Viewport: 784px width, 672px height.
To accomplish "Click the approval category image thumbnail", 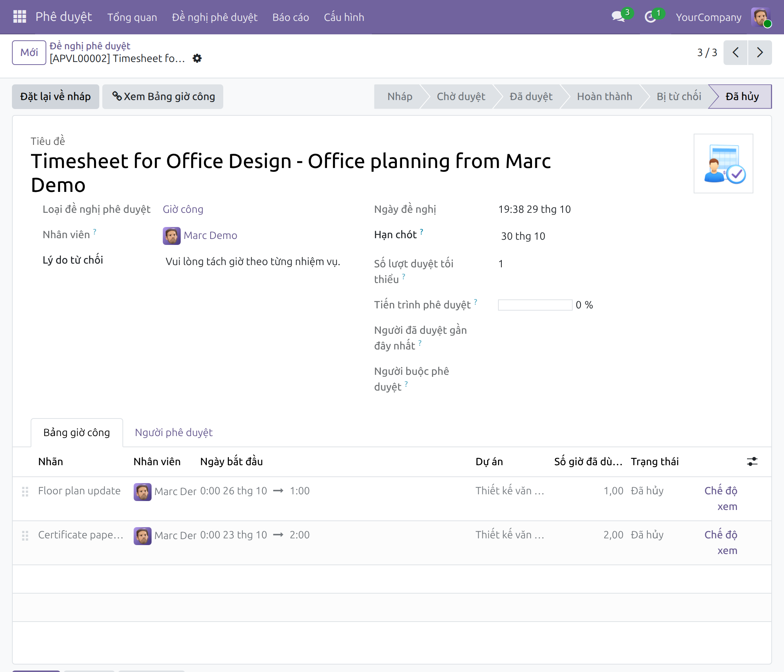I will [724, 164].
